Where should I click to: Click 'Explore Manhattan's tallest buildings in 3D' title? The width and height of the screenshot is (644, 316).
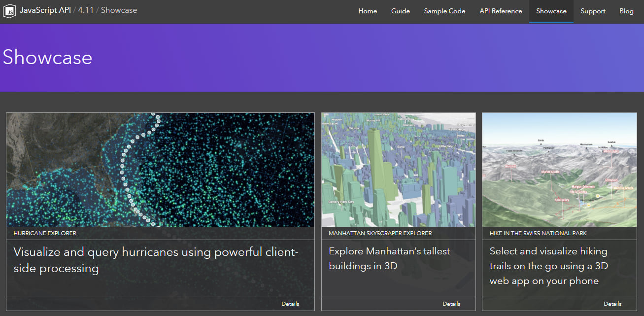pyautogui.click(x=389, y=259)
